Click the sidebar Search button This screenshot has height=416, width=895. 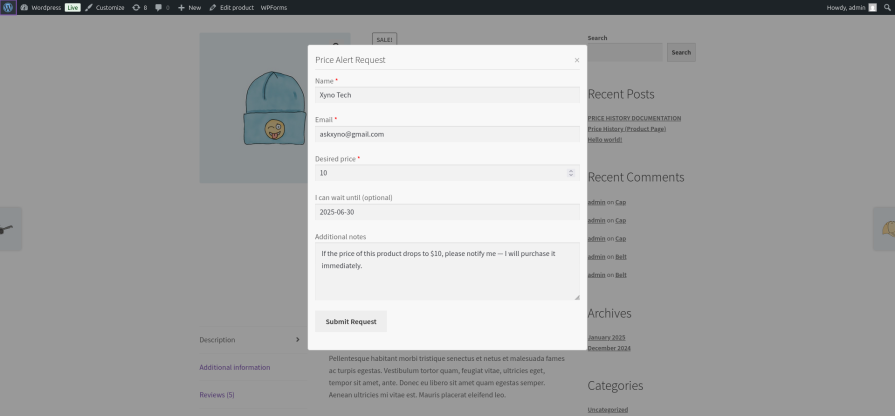[x=681, y=52]
